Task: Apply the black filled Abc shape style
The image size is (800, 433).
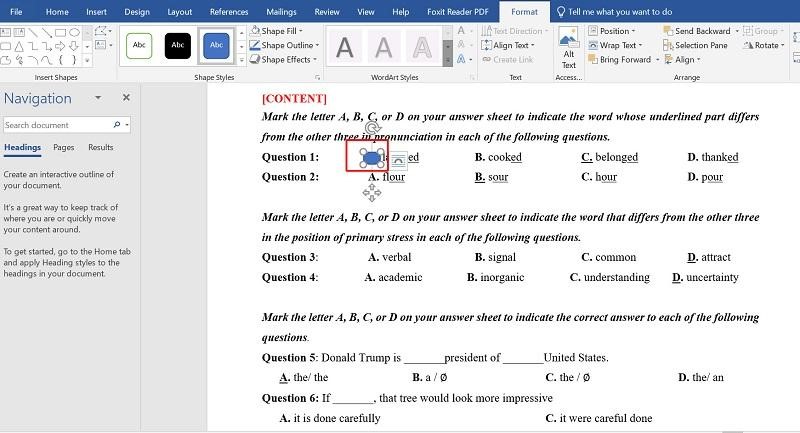Action: (178, 45)
